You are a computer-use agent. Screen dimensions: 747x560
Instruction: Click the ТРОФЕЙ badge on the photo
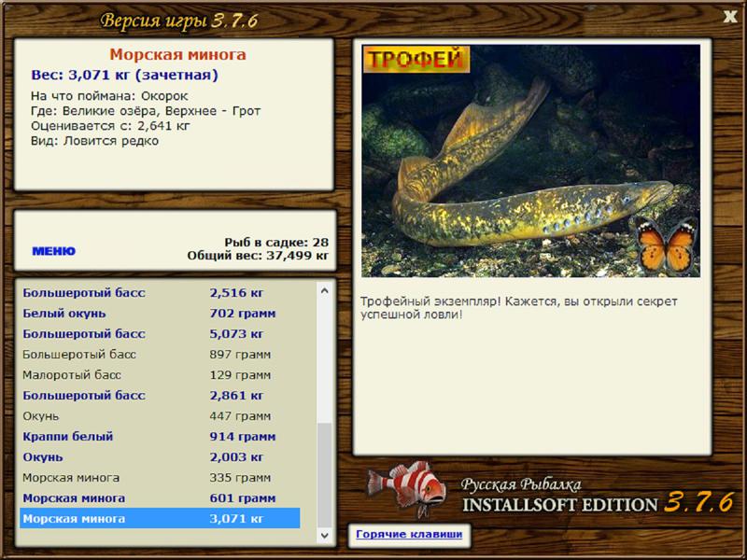click(416, 59)
